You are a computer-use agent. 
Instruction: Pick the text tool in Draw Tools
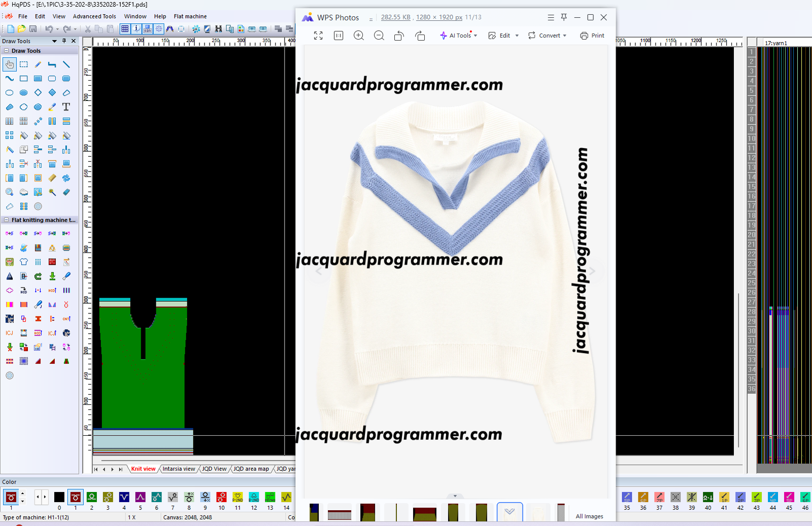pyautogui.click(x=66, y=107)
